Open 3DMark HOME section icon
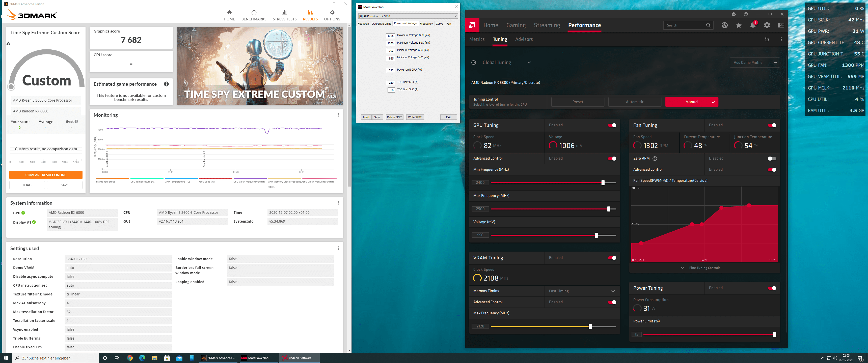This screenshot has height=363, width=868. pos(229,12)
